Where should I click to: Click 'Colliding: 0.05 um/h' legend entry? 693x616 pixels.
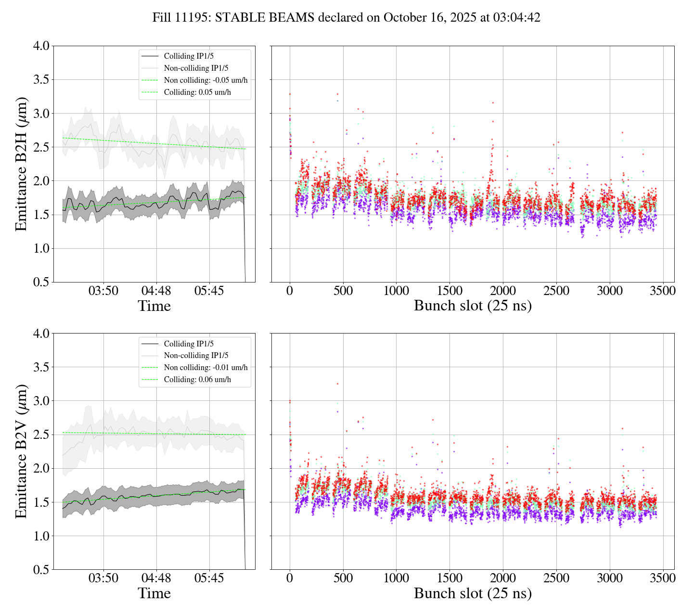coord(197,92)
